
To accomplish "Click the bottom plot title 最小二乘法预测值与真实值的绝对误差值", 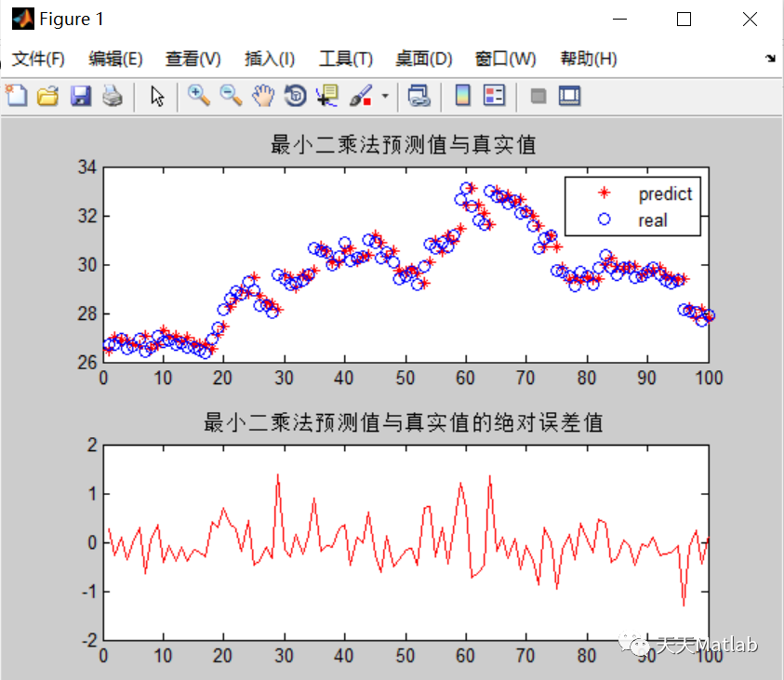I will (x=403, y=422).
